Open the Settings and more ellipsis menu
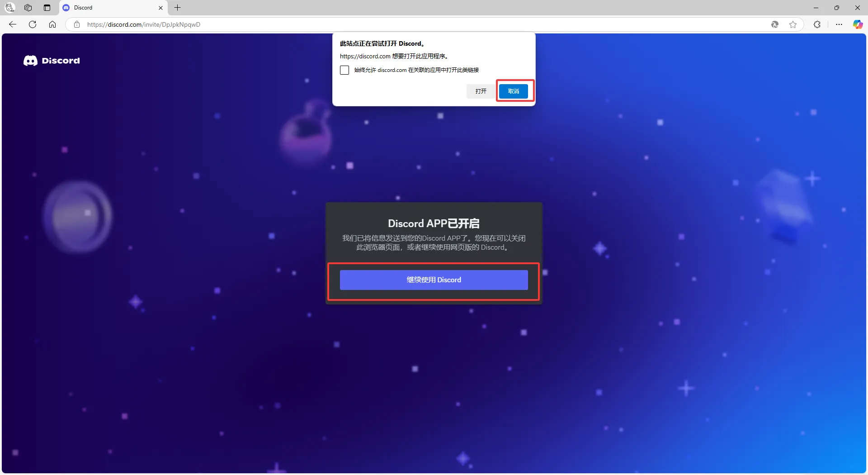 coord(839,24)
